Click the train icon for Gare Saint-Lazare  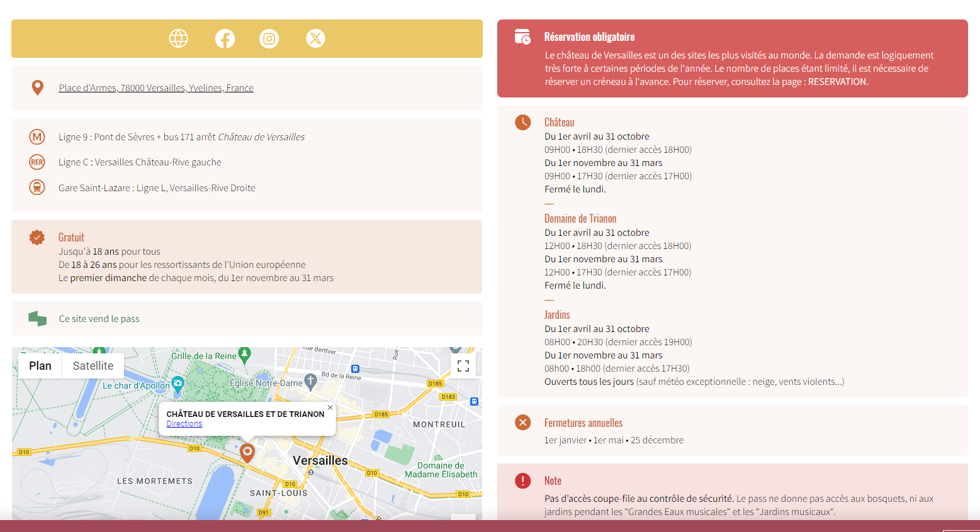(37, 187)
